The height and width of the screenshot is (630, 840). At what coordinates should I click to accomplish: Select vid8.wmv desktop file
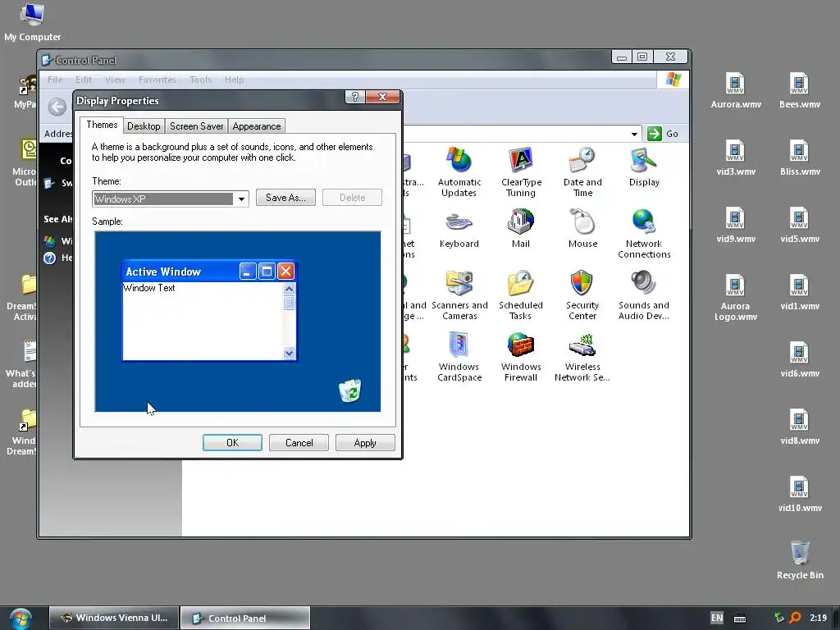[799, 428]
